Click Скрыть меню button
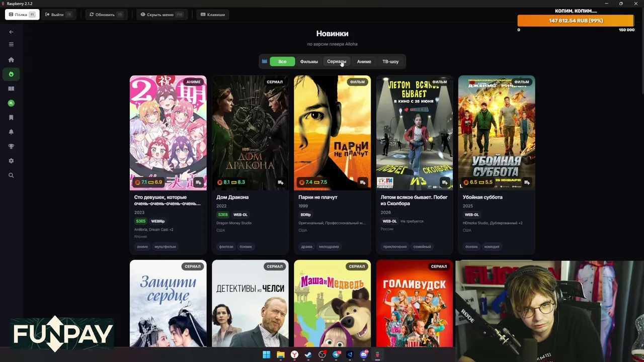This screenshot has width=644, height=362. tap(162, 15)
